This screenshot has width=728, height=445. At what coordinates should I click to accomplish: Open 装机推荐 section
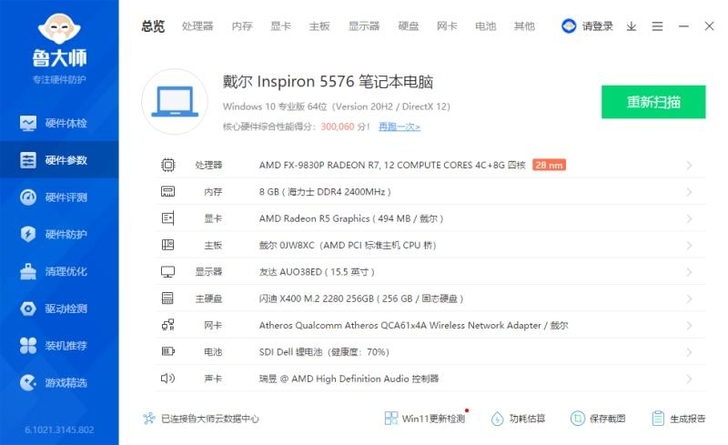click(59, 346)
